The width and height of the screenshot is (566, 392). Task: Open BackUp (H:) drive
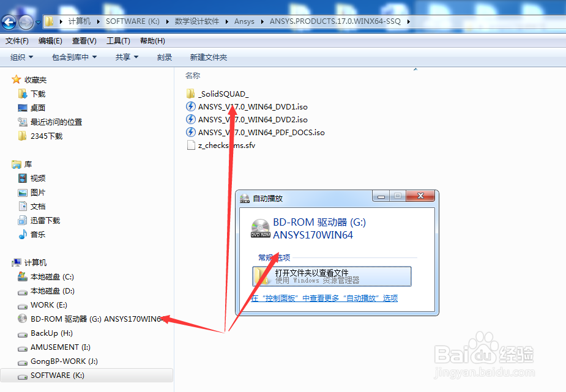(x=51, y=333)
